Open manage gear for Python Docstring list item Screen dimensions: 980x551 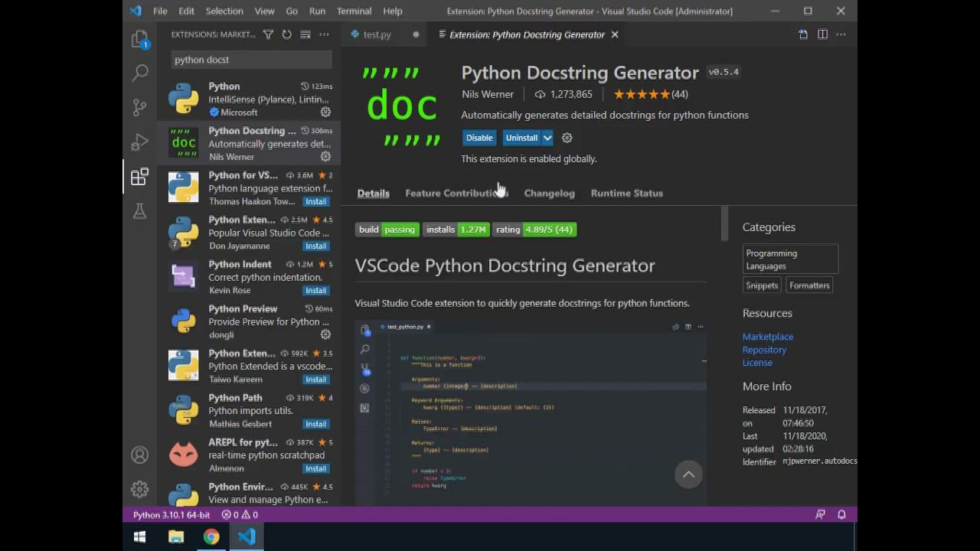(325, 157)
